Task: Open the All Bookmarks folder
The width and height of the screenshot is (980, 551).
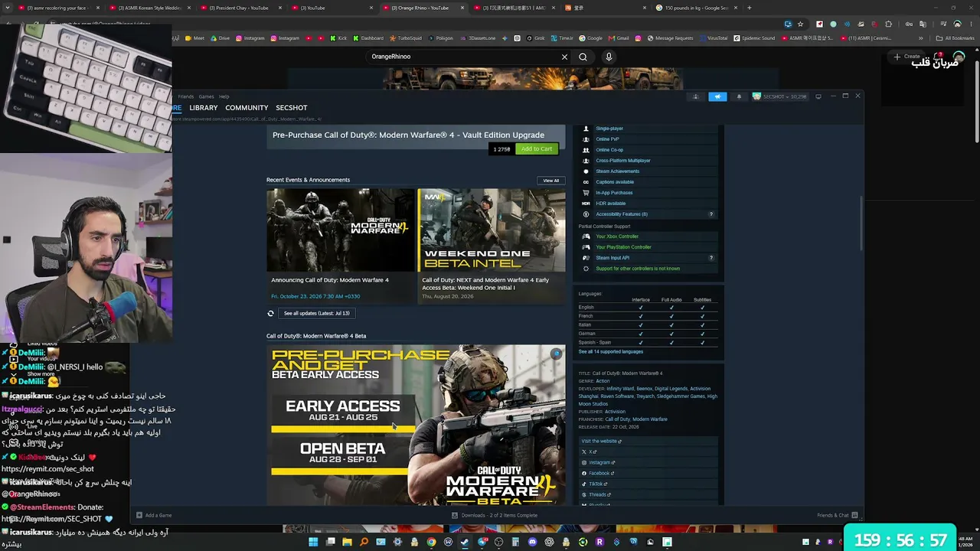Action: 956,37
